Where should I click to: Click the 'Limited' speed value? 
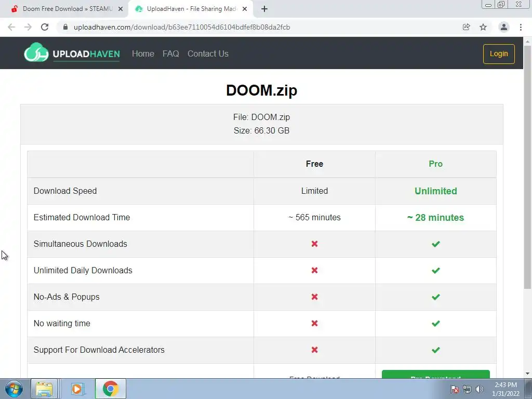point(314,191)
